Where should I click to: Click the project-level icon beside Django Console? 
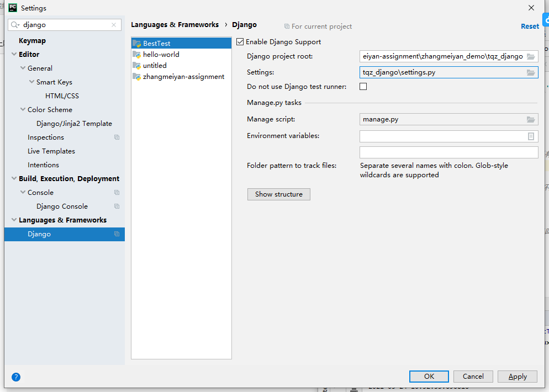click(x=117, y=206)
